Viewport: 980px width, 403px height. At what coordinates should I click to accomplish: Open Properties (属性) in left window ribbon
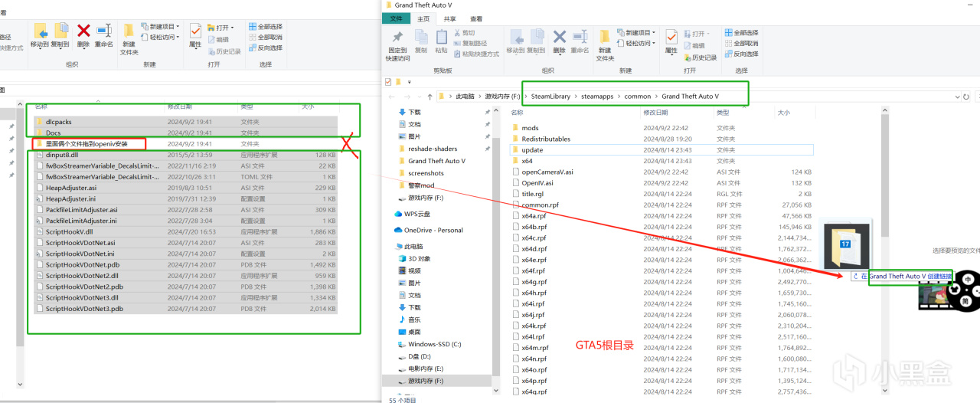pos(195,34)
